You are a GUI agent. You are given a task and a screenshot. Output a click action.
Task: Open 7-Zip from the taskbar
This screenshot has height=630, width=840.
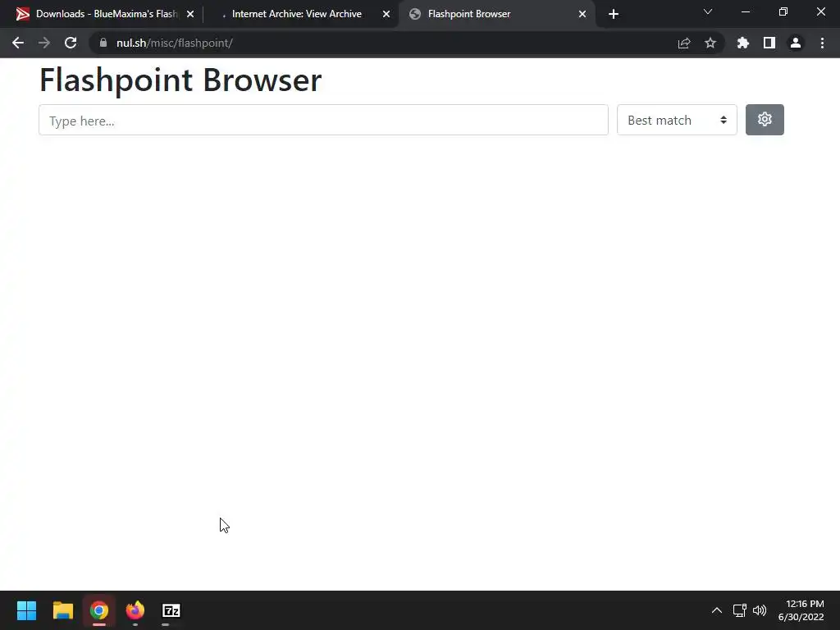coord(171,610)
